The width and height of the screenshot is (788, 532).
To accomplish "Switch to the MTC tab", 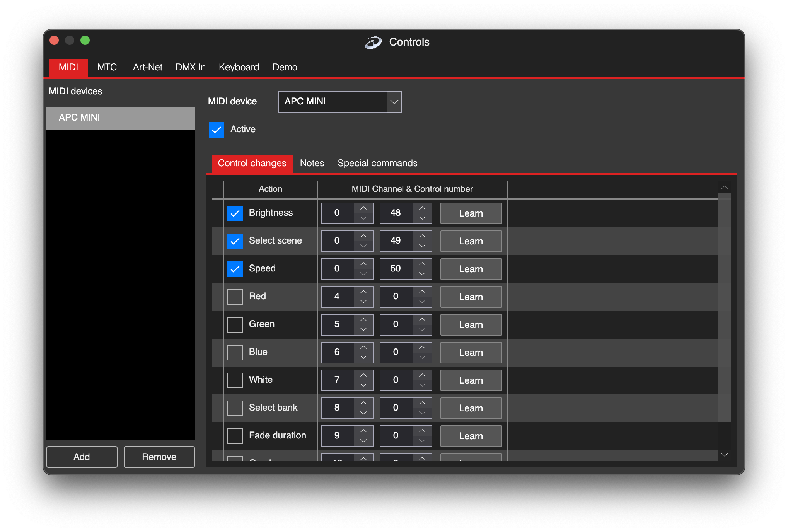I will (107, 67).
